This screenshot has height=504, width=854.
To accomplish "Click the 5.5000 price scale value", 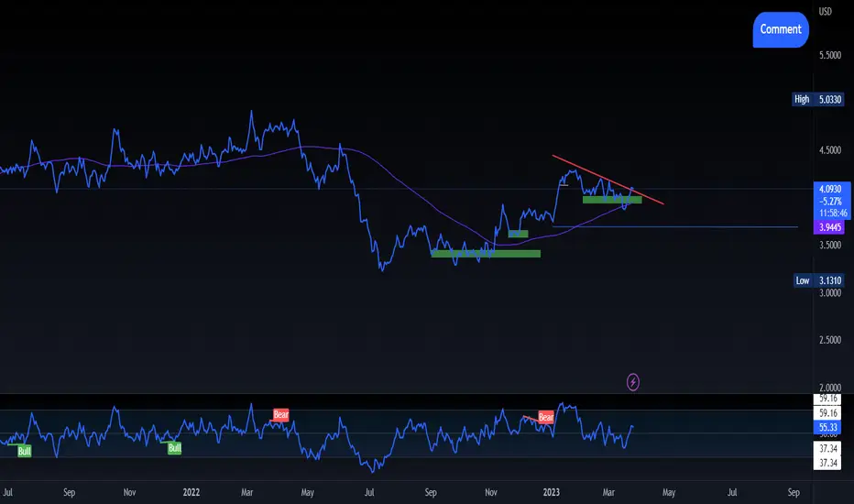I will 830,55.
